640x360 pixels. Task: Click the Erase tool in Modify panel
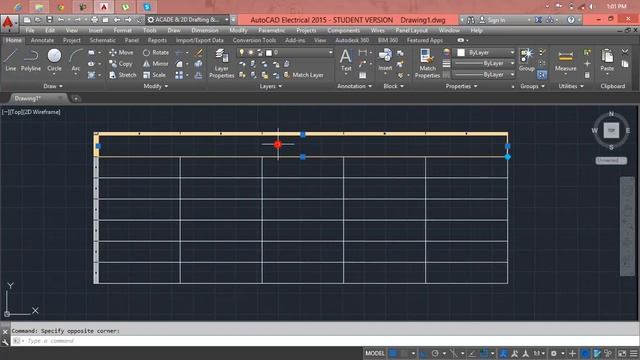(x=199, y=52)
